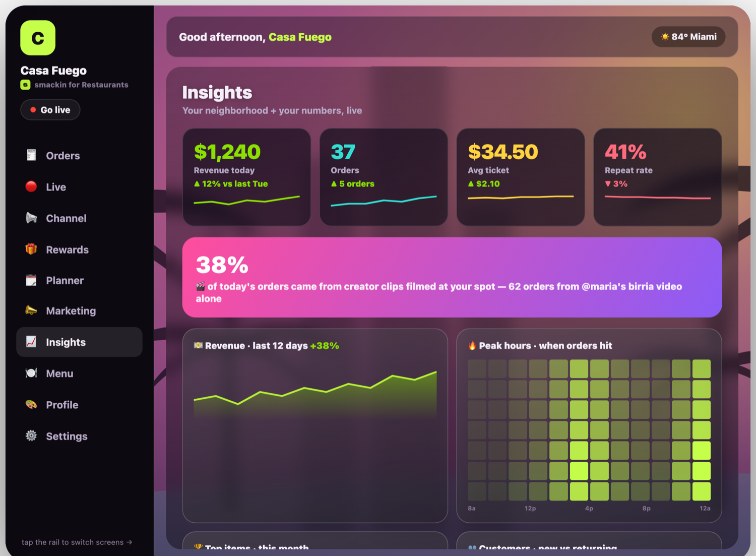Click the Avg ticket yellow sparkline
The height and width of the screenshot is (556, 756).
pos(521,197)
